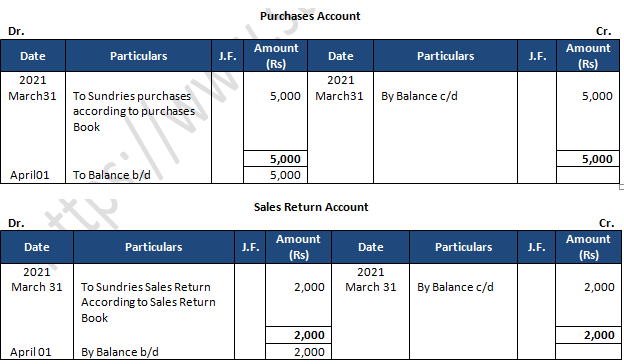Viewport: 624px width, 364px height.
Task: Click 'To Sundries purchases' entry text
Action: 132,96
